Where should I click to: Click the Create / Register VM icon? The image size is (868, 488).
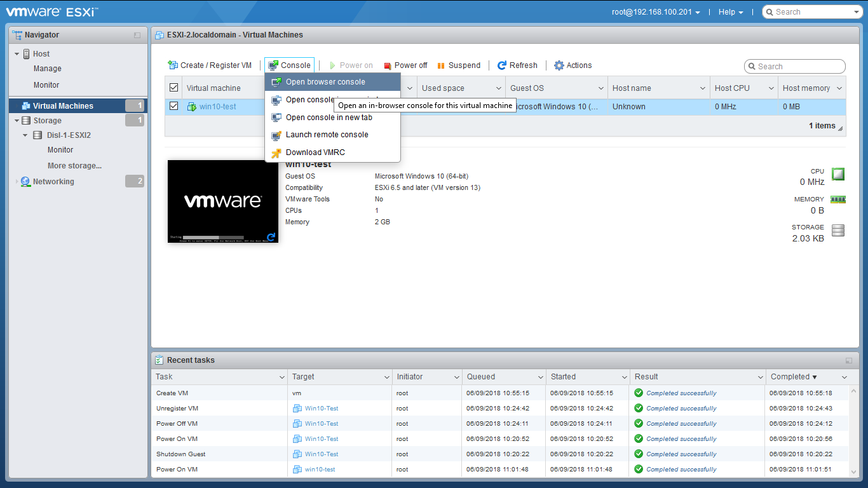click(172, 65)
